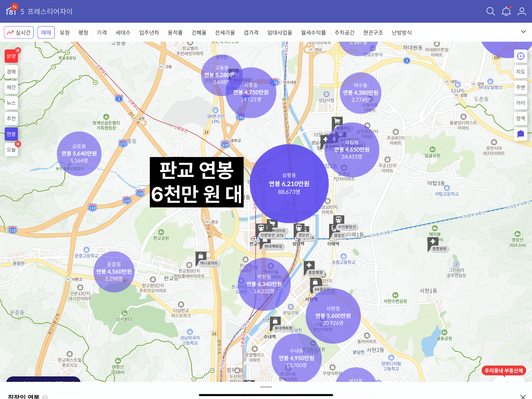This screenshot has height=399, width=532.
Task: Toggle the 분양 sidebar button
Action: click(11, 56)
